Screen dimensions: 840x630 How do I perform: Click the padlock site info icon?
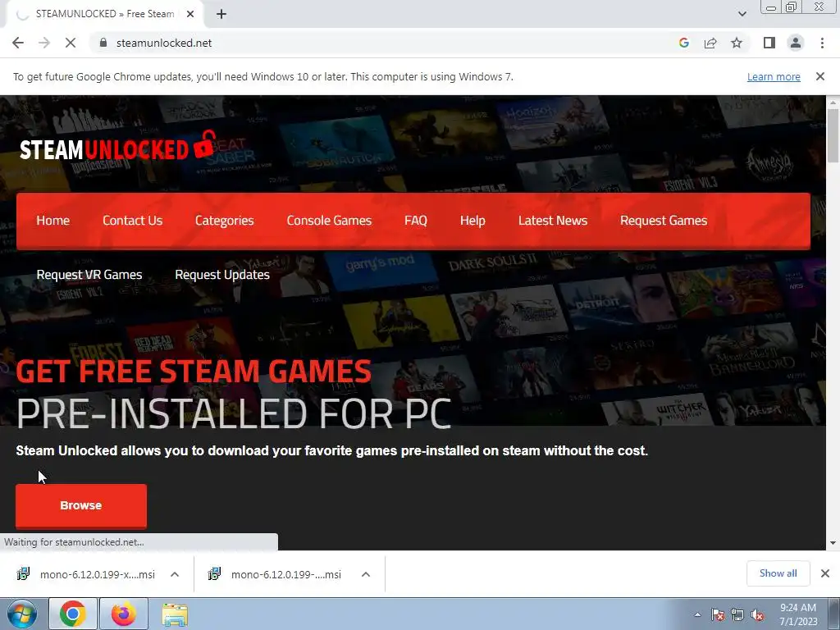tap(103, 43)
